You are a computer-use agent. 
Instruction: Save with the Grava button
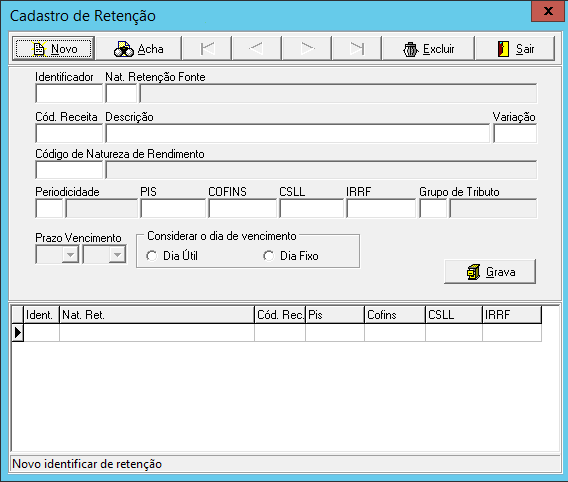tap(490, 272)
